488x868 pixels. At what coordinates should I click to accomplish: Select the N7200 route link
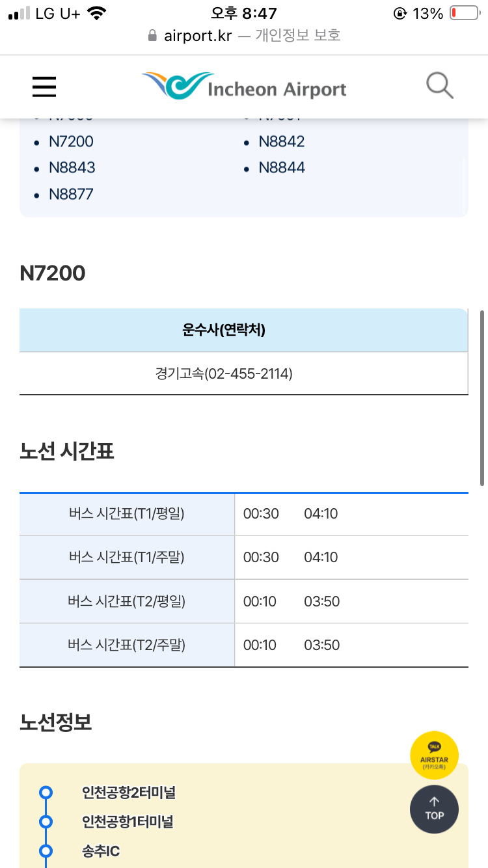coord(72,141)
